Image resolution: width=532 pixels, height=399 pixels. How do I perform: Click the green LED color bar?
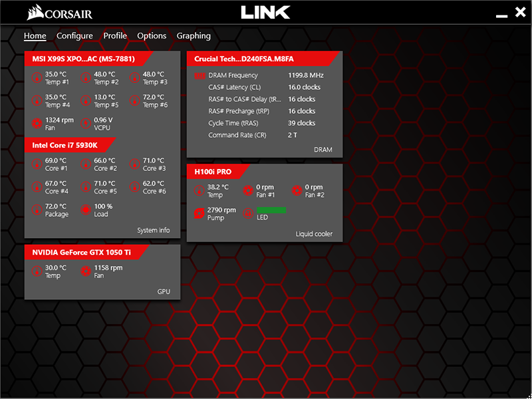pos(271,210)
